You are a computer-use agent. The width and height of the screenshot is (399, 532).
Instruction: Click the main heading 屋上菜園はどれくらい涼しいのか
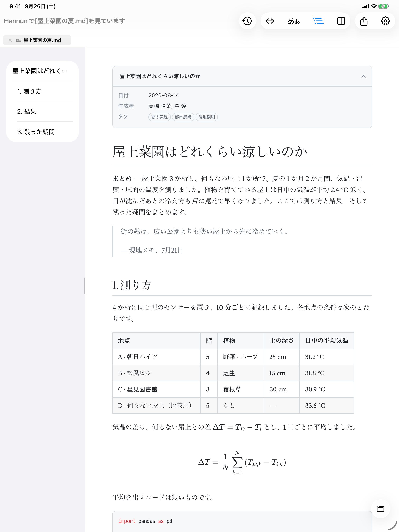click(210, 152)
